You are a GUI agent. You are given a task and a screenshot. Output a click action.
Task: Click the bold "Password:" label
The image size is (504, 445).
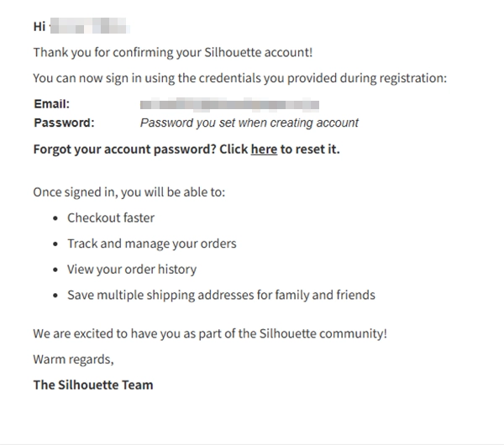[x=64, y=123]
